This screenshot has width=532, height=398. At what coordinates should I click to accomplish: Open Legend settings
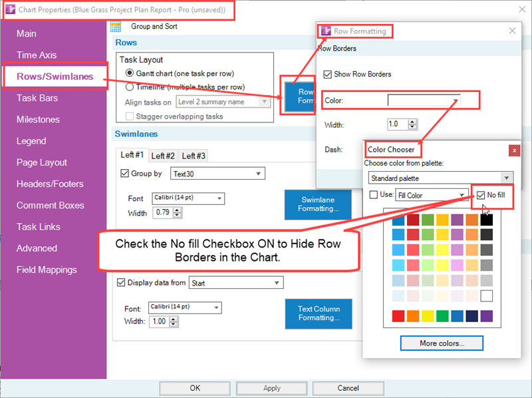pyautogui.click(x=31, y=141)
